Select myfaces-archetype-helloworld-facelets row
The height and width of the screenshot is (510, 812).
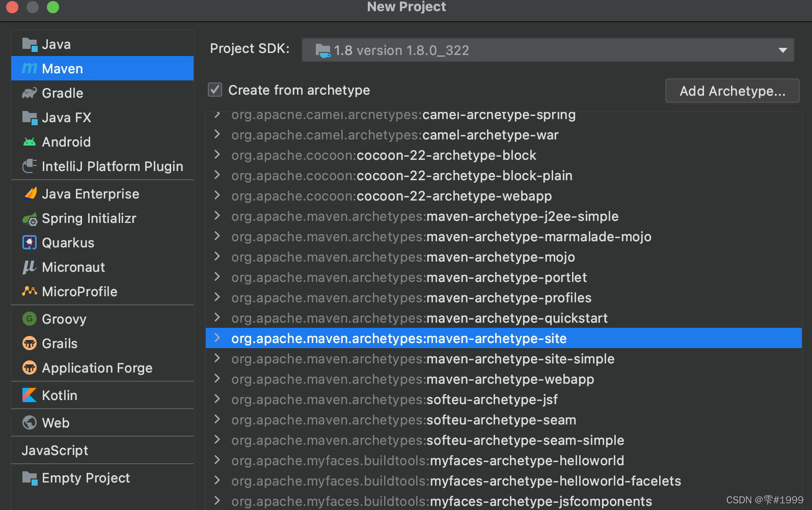(503, 480)
